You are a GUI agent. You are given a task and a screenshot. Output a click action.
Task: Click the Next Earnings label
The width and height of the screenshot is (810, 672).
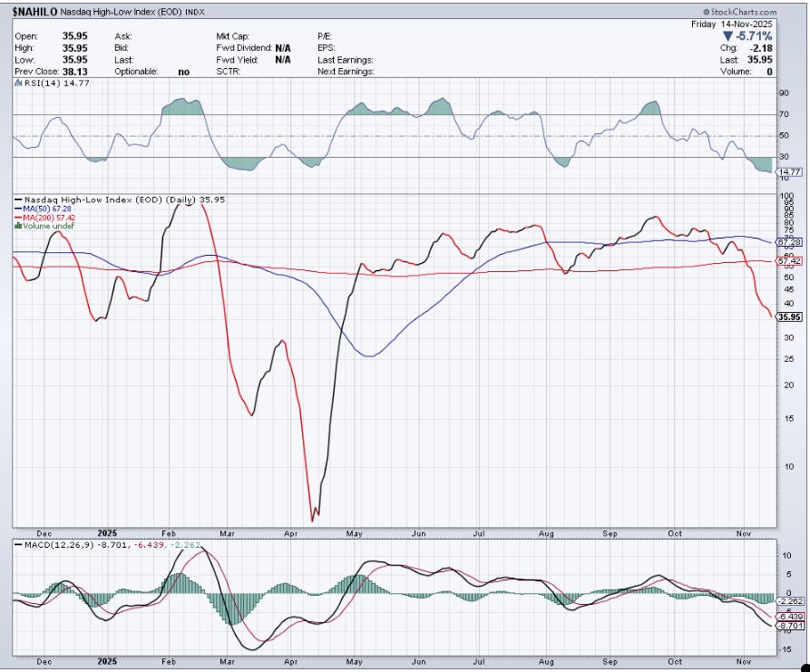(x=346, y=72)
